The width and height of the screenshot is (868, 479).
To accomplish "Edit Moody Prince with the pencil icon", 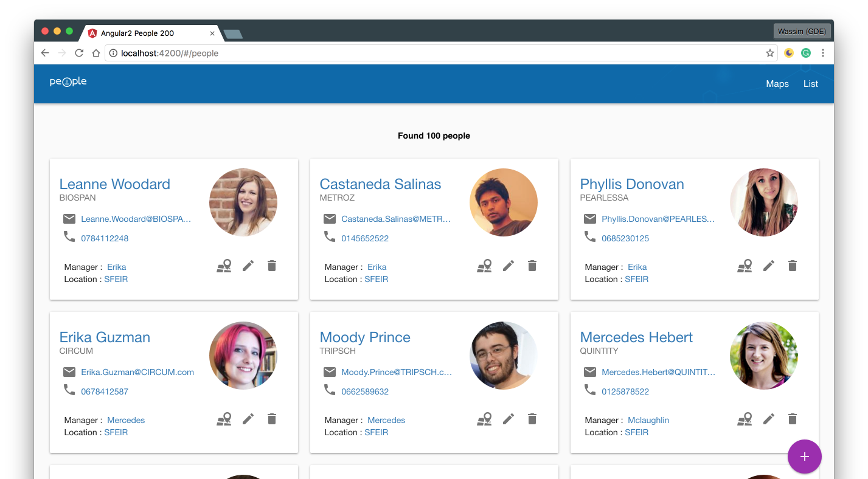I will pos(509,419).
